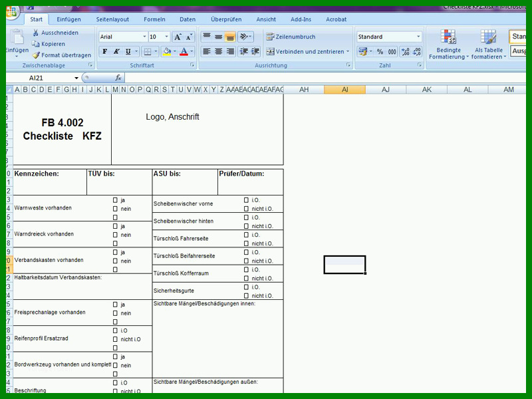Add a decimal place
The width and height of the screenshot is (532, 399).
[x=406, y=52]
